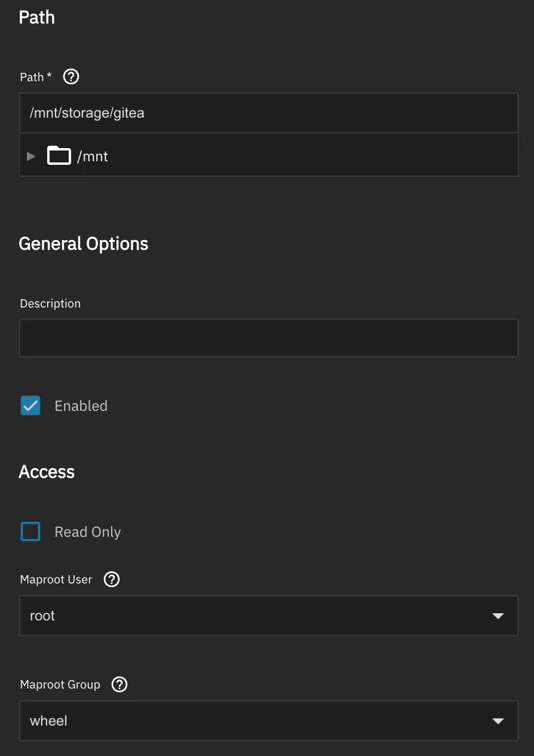Viewport: 534px width, 756px height.
Task: Click the help icon near Maproot User
Action: 111,579
